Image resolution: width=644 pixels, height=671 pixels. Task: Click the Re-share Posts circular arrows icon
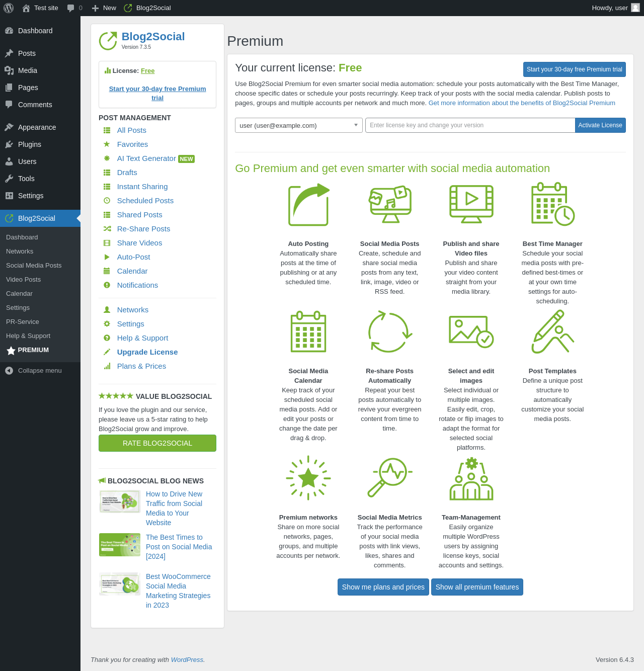390,332
